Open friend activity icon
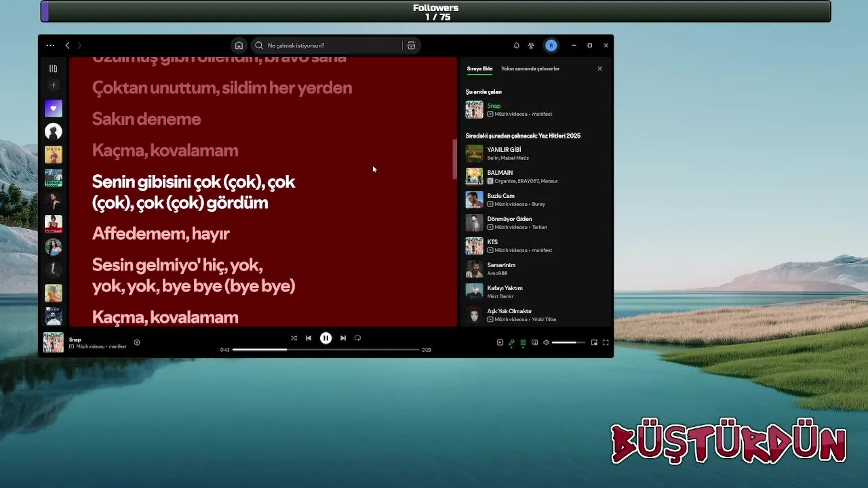 [x=531, y=45]
